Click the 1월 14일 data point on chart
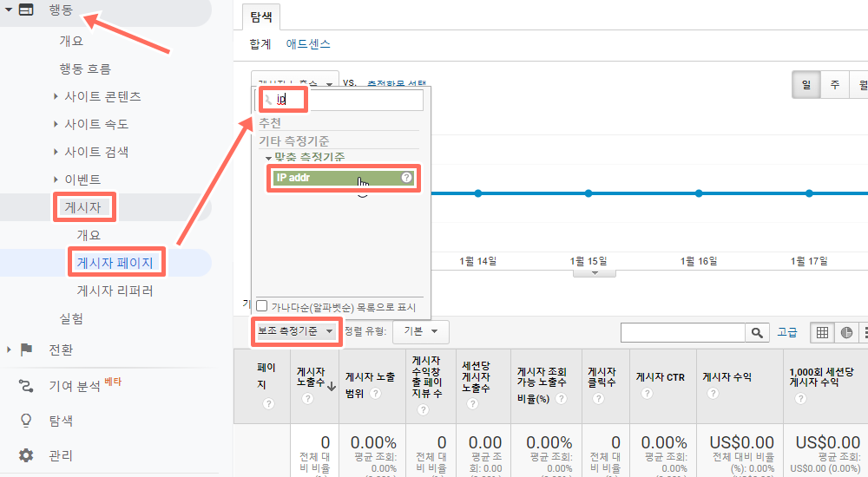 pyautogui.click(x=477, y=193)
